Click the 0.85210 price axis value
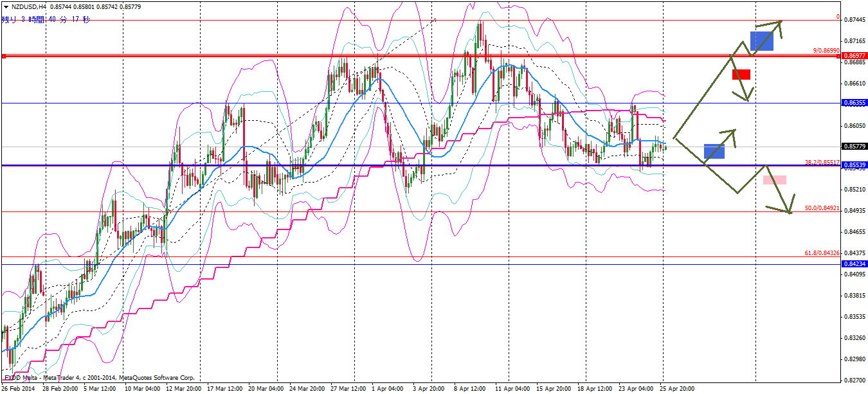 pyautogui.click(x=854, y=190)
